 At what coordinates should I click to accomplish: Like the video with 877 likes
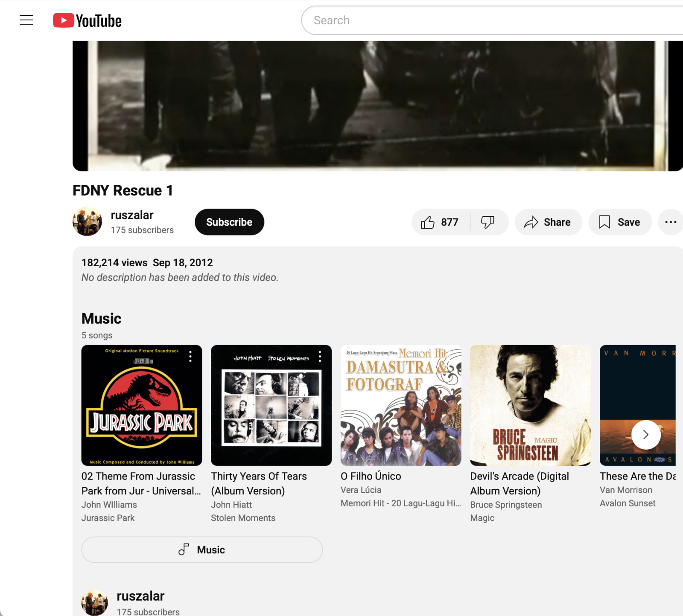[440, 222]
